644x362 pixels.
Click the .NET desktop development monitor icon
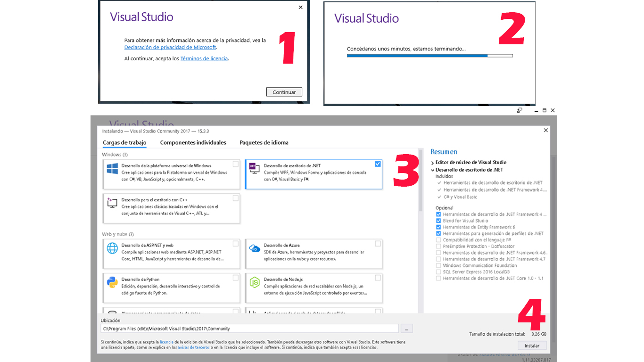(254, 168)
